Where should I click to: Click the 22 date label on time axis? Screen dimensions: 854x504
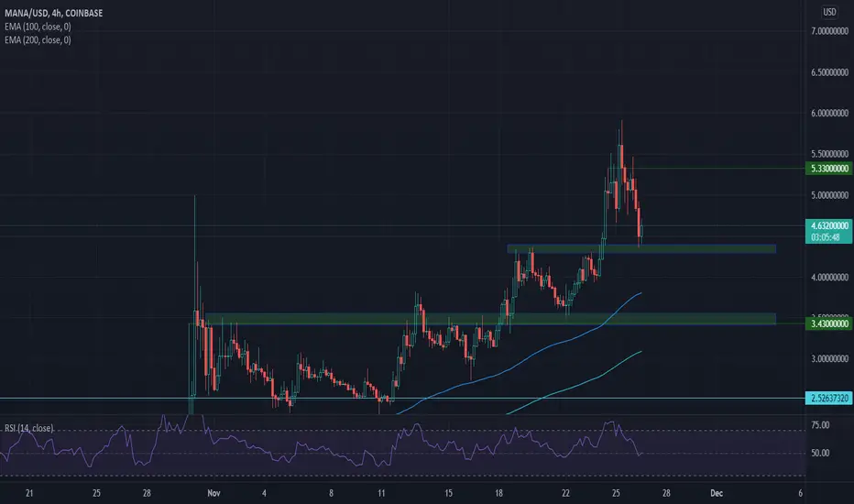coord(565,493)
